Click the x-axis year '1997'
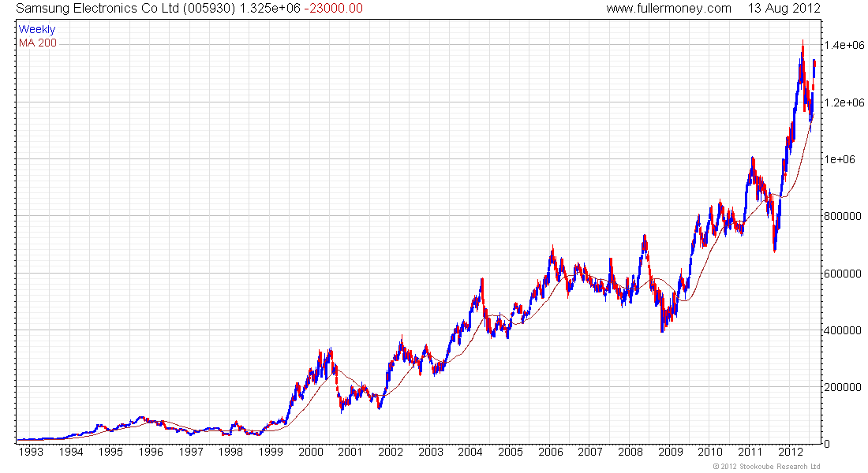The height and width of the screenshot is (473, 868). point(191,452)
